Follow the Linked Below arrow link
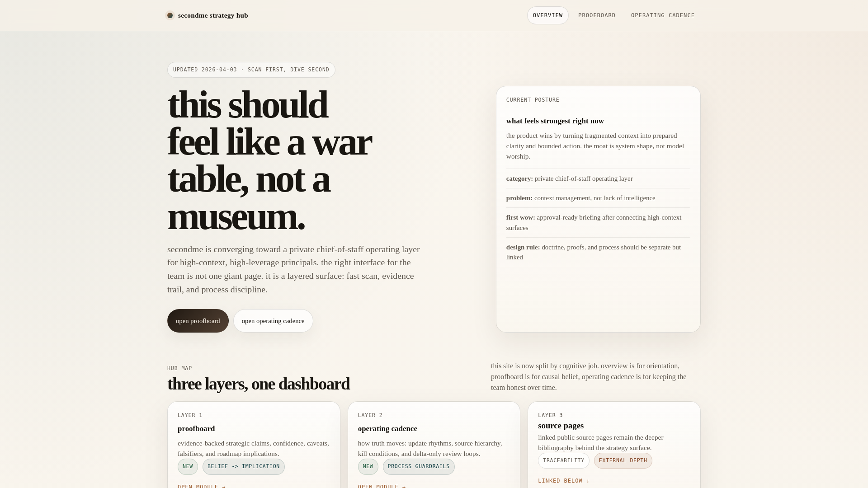This screenshot has height=488, width=868. (x=564, y=481)
